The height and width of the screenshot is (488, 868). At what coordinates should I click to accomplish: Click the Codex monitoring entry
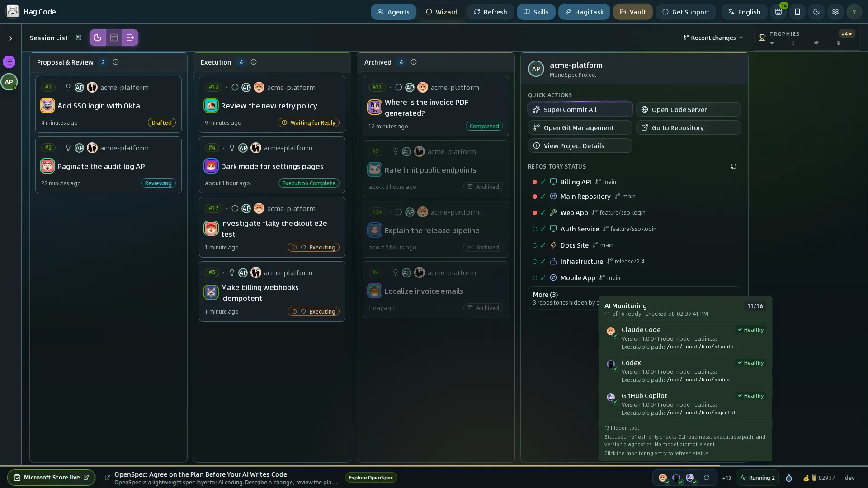(x=685, y=371)
